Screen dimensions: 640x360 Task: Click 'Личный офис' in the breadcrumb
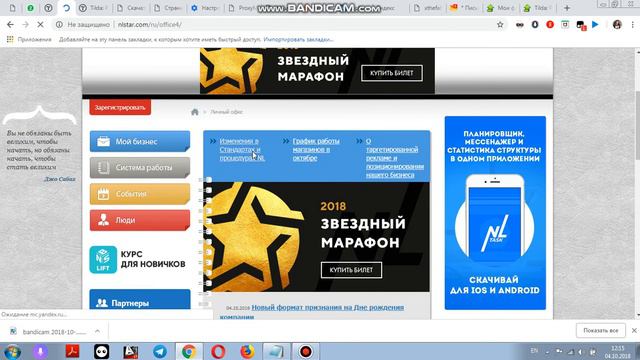point(227,112)
